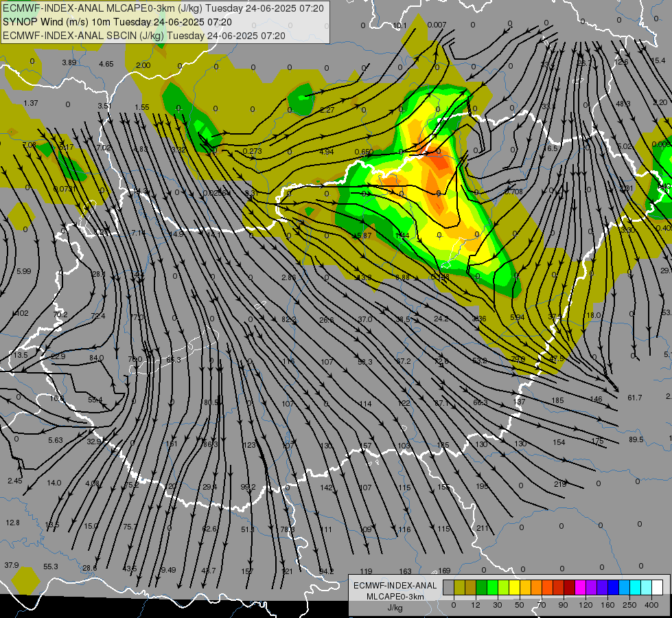
Task: Click the magenta legend swatch
Action: 580,587
